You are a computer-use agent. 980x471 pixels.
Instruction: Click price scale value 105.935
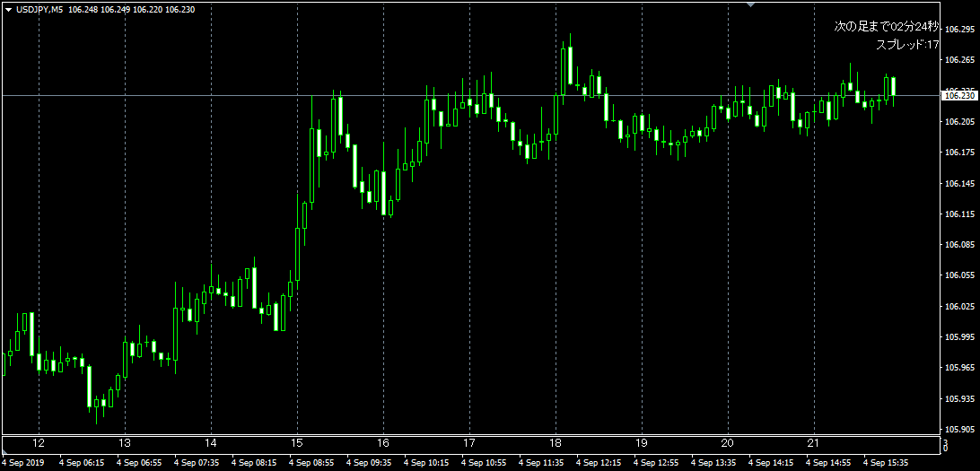tap(960, 398)
